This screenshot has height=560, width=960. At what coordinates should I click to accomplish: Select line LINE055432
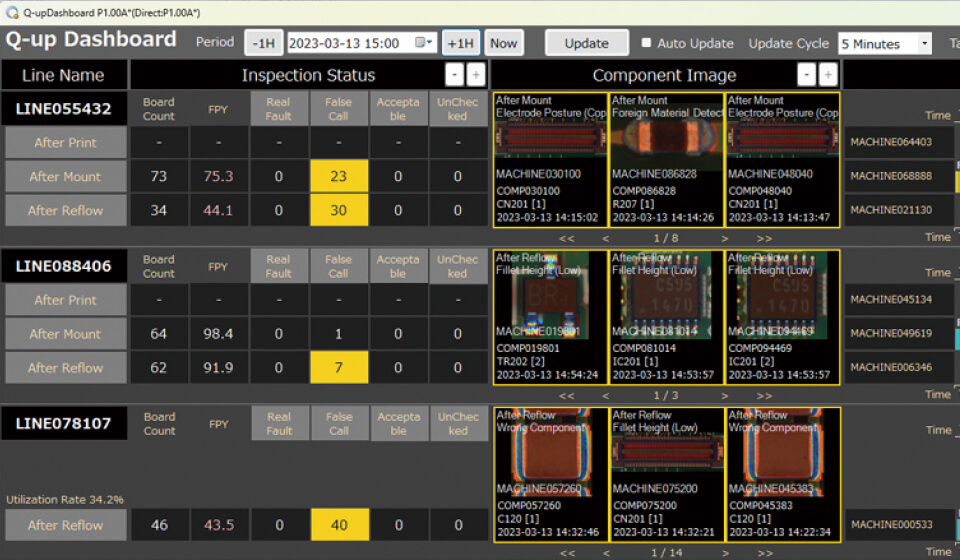(64, 108)
